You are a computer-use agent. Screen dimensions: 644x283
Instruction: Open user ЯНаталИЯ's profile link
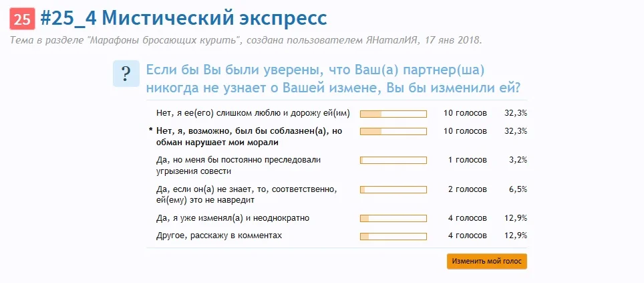pos(393,41)
